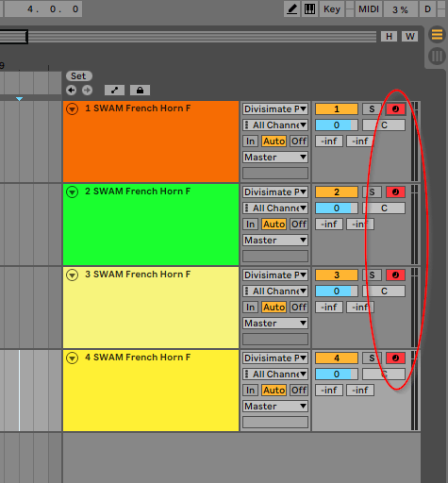Select track 2 second MIDI output chooser field
The width and height of the screenshot is (448, 483).
coord(275,257)
